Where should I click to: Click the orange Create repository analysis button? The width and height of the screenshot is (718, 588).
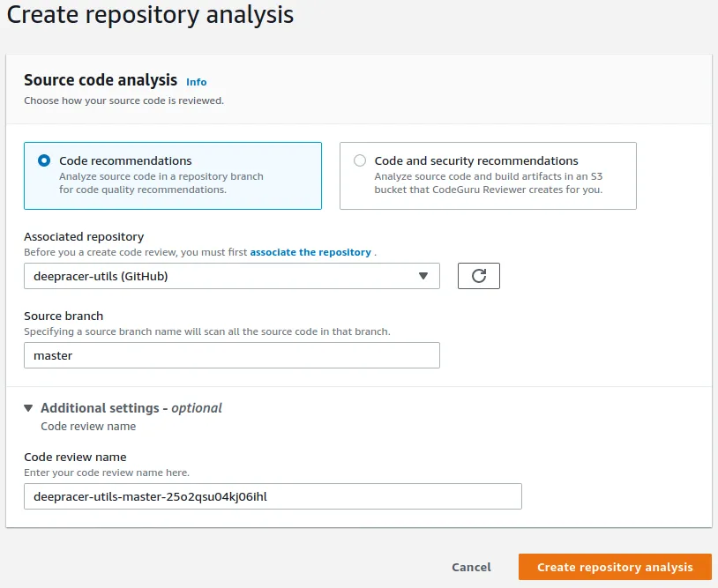pyautogui.click(x=615, y=567)
